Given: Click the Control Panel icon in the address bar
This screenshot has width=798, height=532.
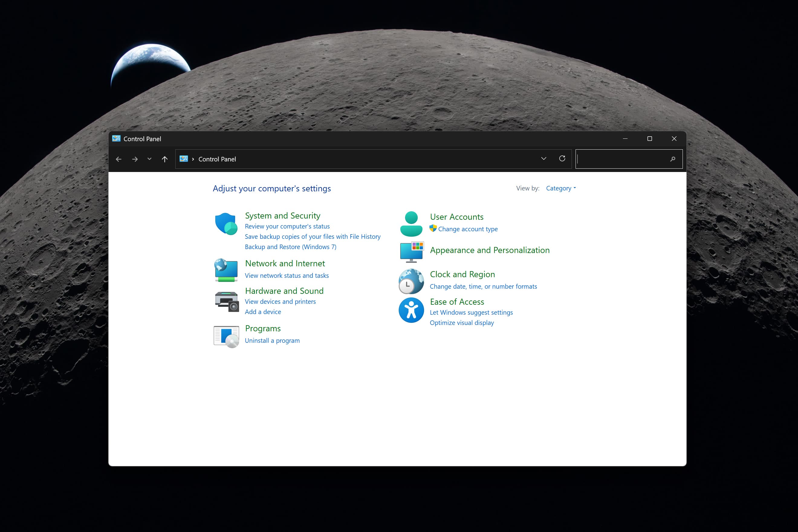Looking at the screenshot, I should 183,159.
